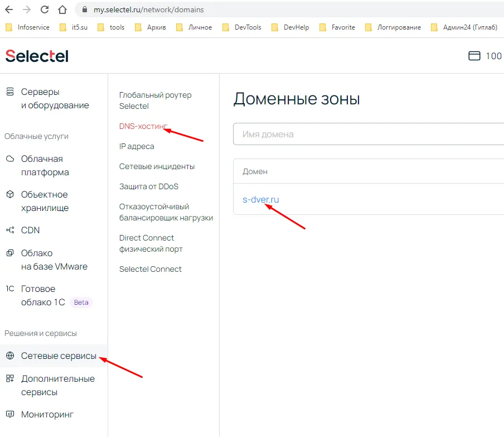Screen dimensions: 504x437
Task: Open Серверы и оборудование section
Action: click(55, 98)
